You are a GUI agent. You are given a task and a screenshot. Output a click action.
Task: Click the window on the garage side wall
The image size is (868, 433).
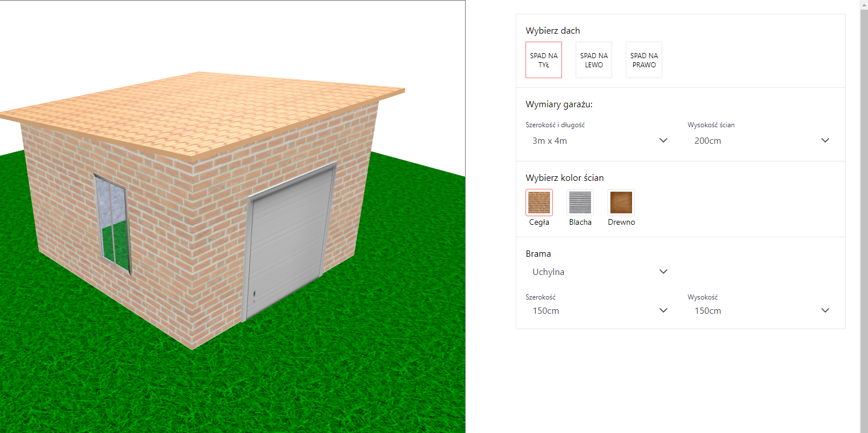(x=113, y=224)
